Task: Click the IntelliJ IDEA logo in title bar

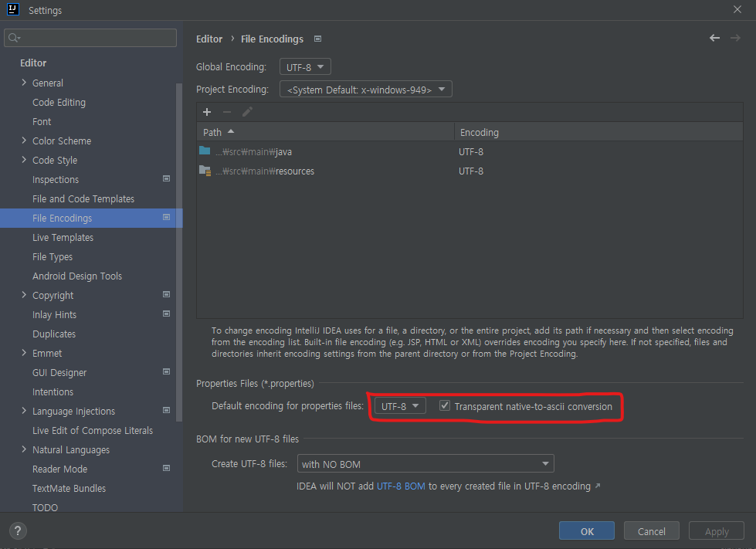Action: point(13,9)
